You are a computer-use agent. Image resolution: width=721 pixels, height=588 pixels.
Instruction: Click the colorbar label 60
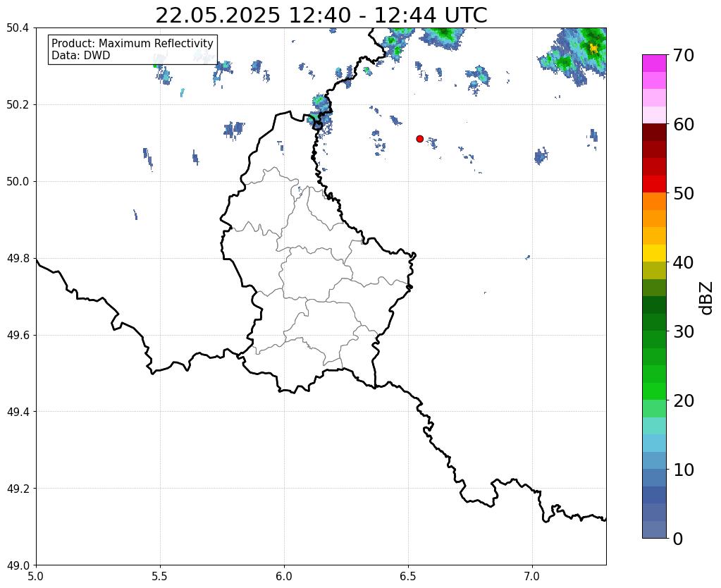pyautogui.click(x=684, y=124)
